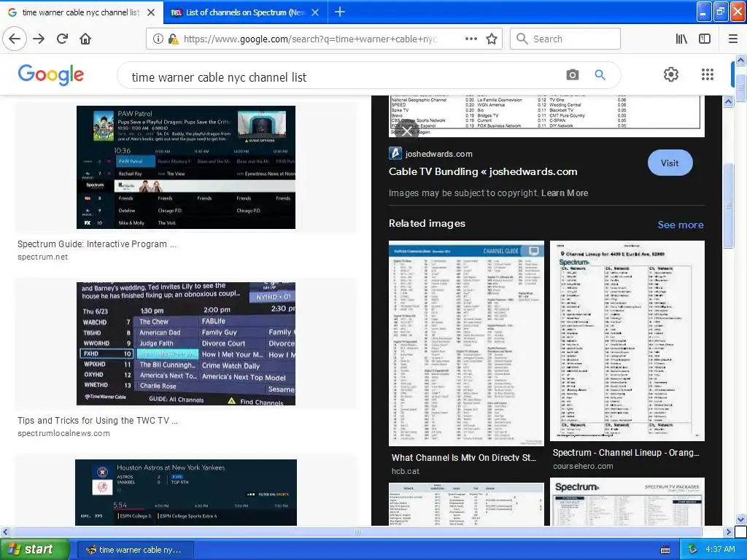Click page scrollbar up arrow
This screenshot has height=560, width=747.
[x=740, y=61]
